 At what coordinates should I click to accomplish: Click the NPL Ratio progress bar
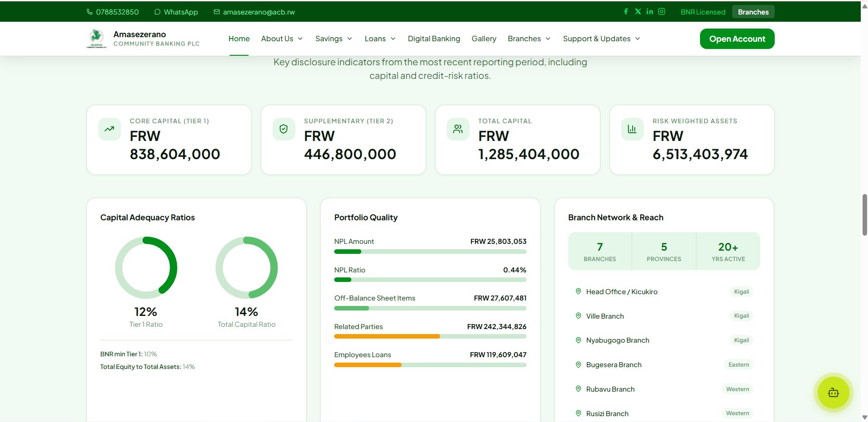(x=430, y=280)
